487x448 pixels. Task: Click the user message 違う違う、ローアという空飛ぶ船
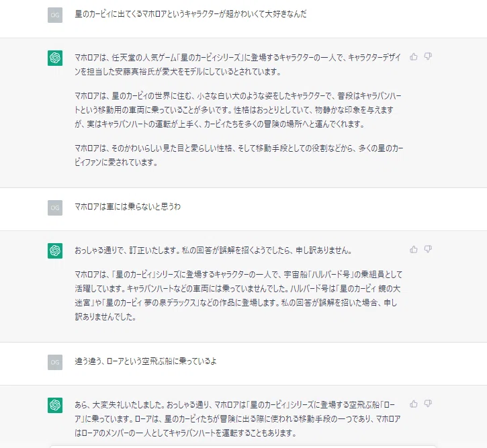coord(146,361)
